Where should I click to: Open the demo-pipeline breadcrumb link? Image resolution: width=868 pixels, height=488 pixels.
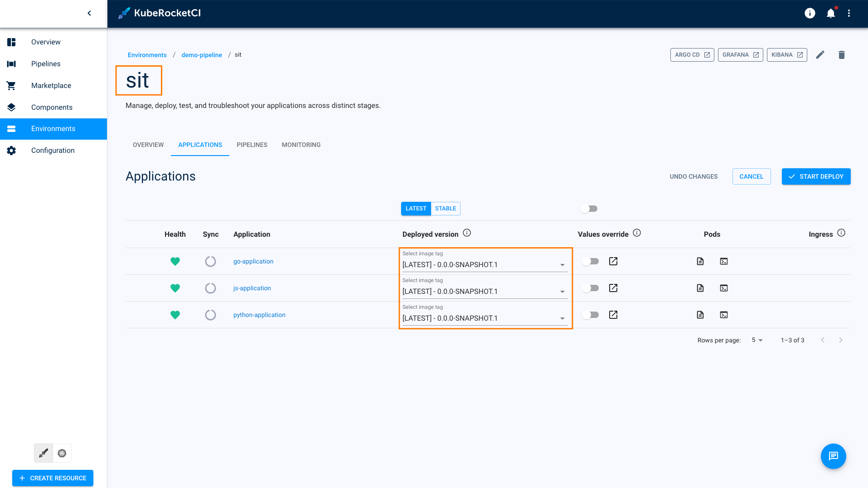click(202, 55)
